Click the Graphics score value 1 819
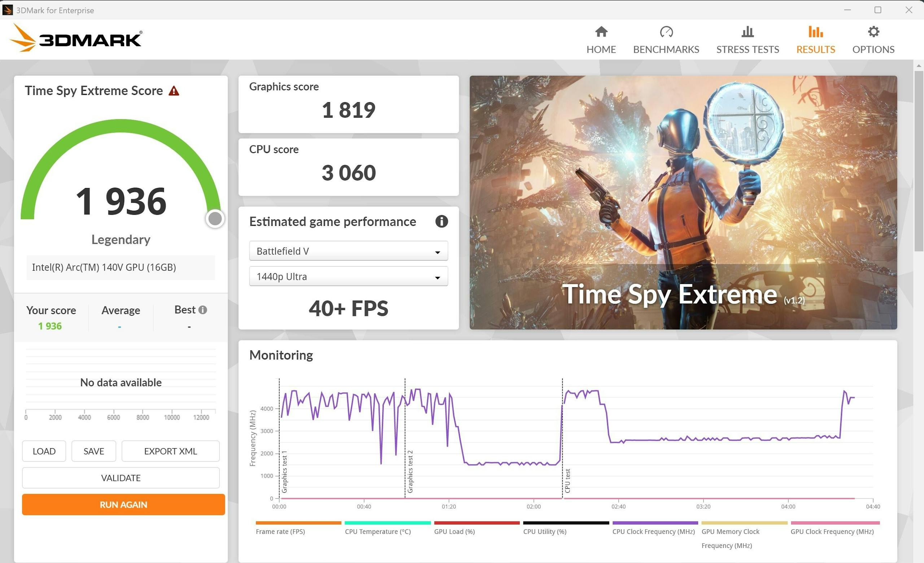The height and width of the screenshot is (563, 924). (x=348, y=110)
